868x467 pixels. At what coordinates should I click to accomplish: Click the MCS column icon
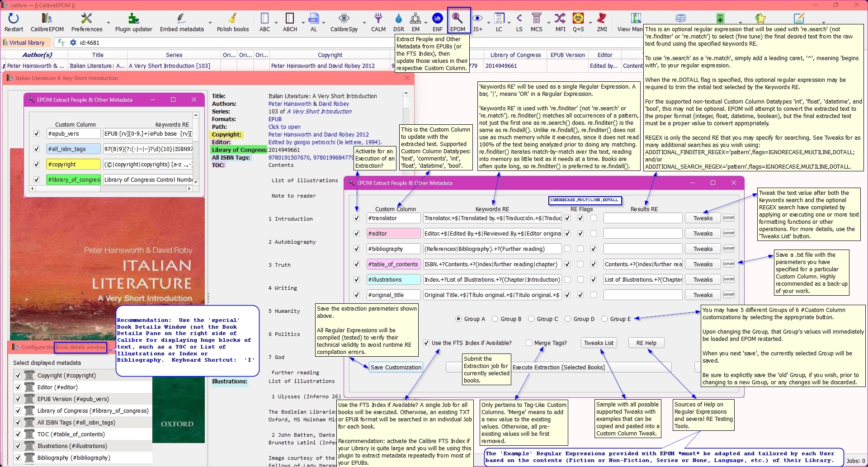click(537, 19)
